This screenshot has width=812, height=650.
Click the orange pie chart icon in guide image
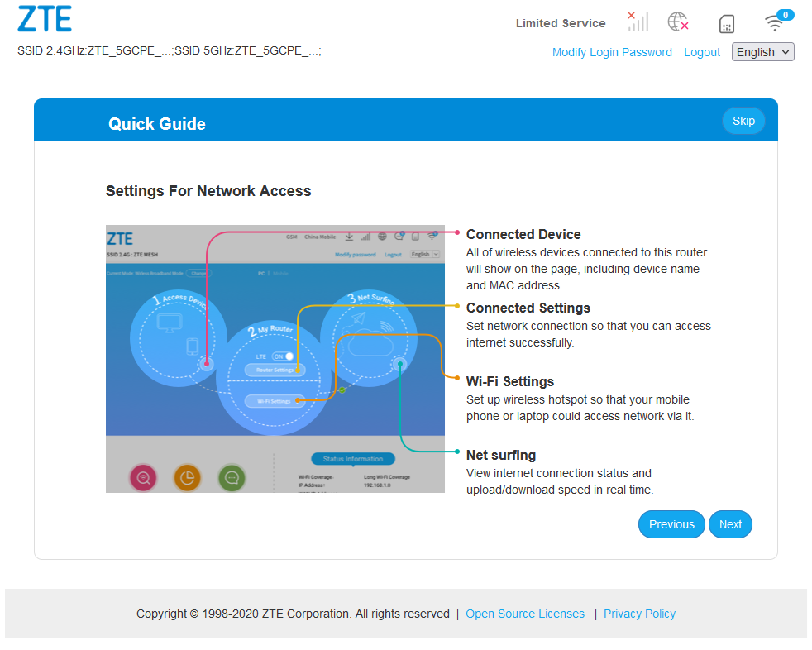pyautogui.click(x=187, y=477)
